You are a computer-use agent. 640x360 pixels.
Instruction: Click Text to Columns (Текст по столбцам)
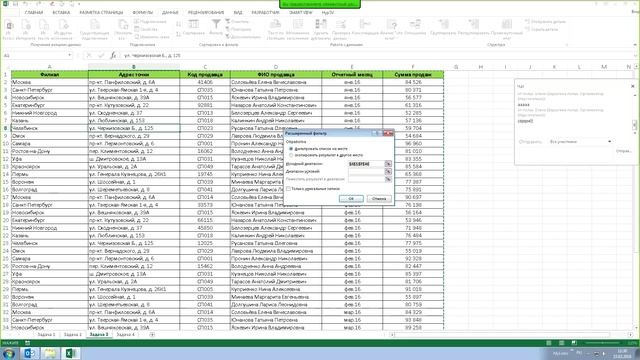276,29
